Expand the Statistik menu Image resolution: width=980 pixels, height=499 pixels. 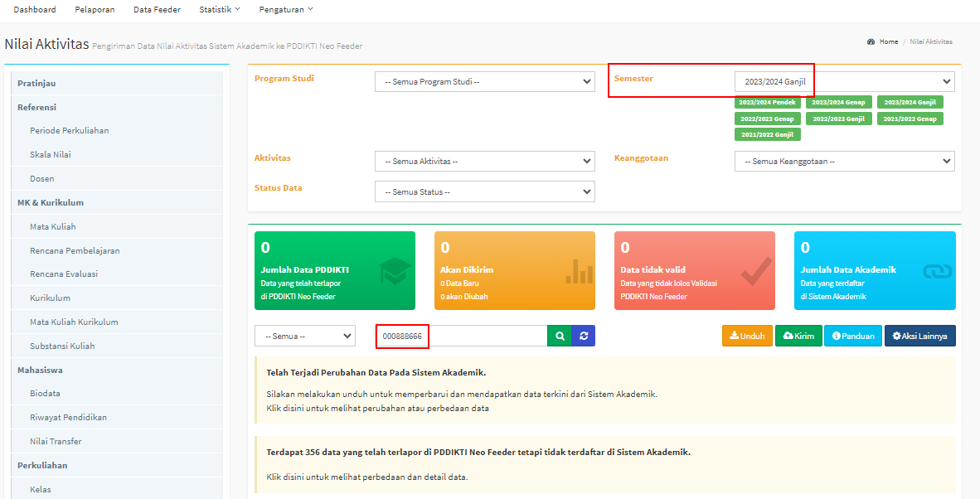220,9
